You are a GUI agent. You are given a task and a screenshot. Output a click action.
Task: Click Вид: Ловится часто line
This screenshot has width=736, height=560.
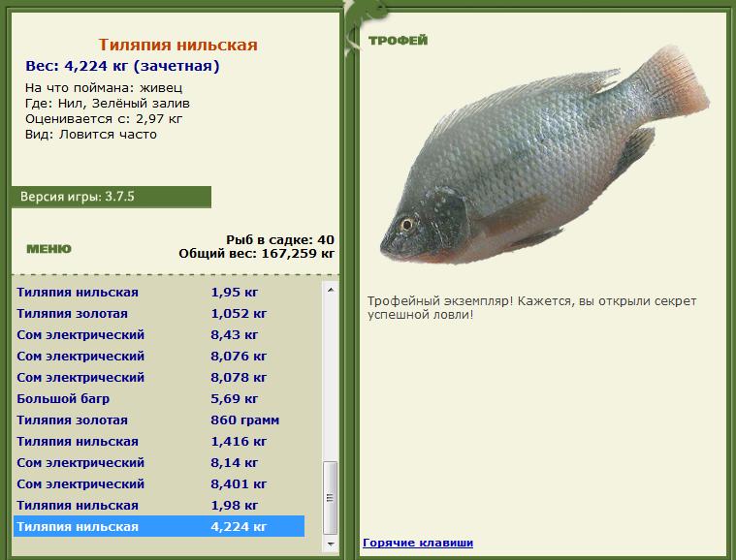[x=91, y=134]
